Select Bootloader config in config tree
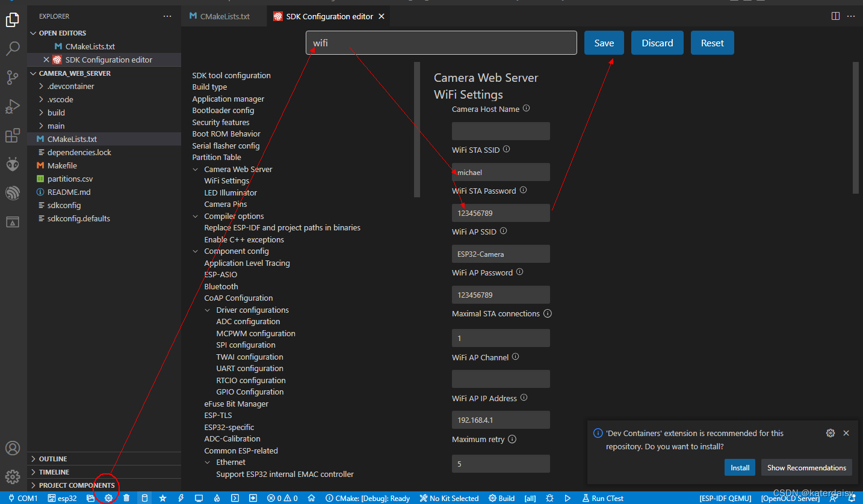 click(223, 111)
